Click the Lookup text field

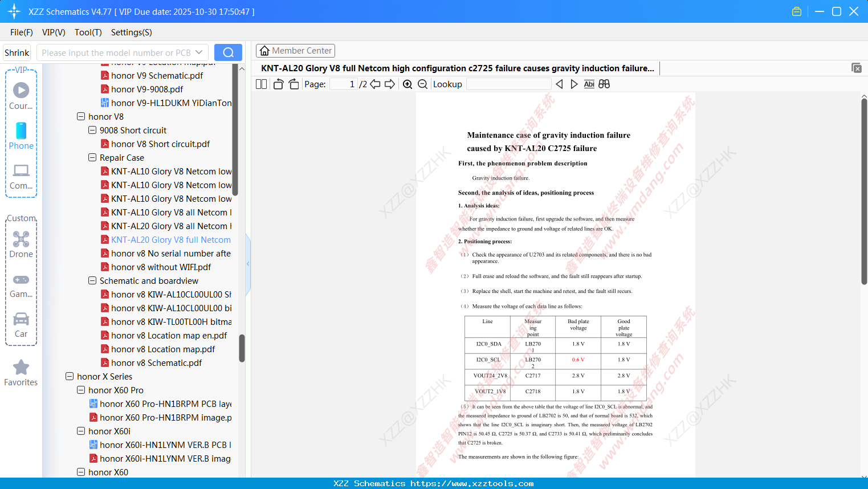click(508, 84)
